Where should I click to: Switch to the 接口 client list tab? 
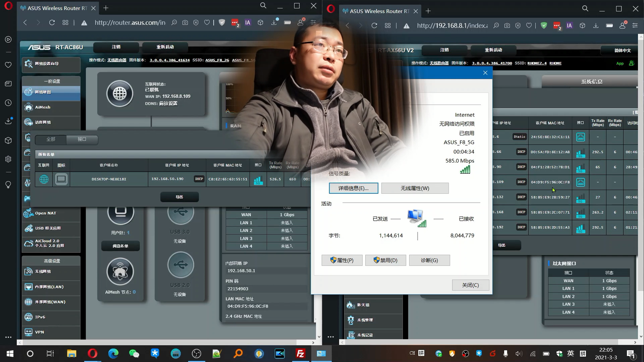82,139
